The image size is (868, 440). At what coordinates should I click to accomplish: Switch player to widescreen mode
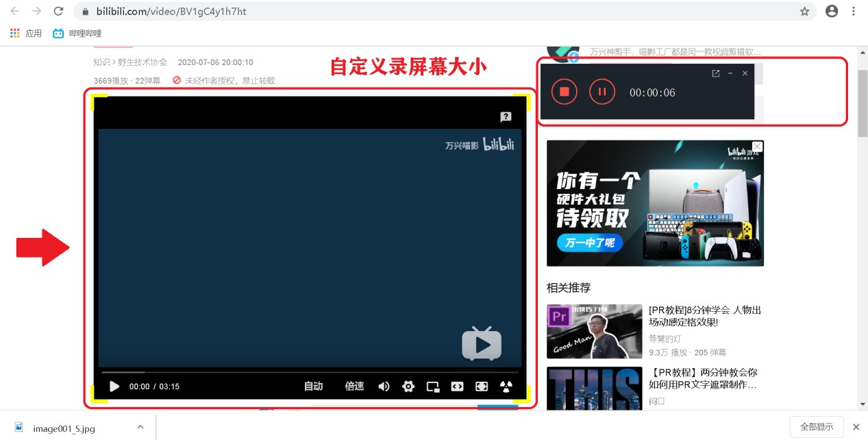(x=458, y=386)
